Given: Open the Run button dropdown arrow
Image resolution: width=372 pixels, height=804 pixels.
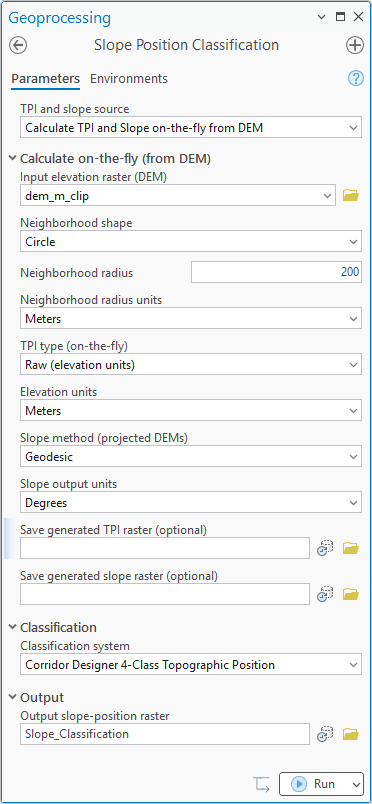Looking at the screenshot, I should (355, 784).
